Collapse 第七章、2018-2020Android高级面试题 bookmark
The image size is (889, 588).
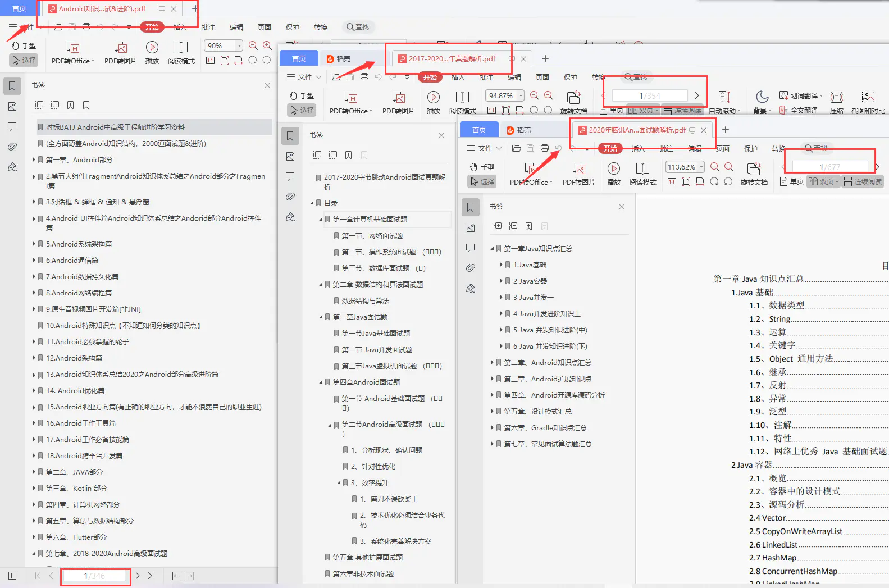[x=34, y=553]
